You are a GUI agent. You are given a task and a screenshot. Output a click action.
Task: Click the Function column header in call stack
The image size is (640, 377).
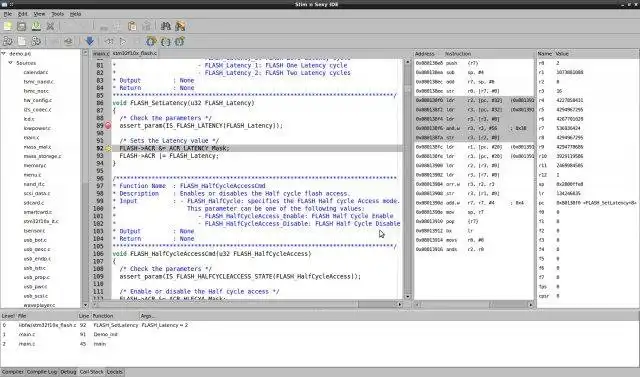tap(115, 316)
